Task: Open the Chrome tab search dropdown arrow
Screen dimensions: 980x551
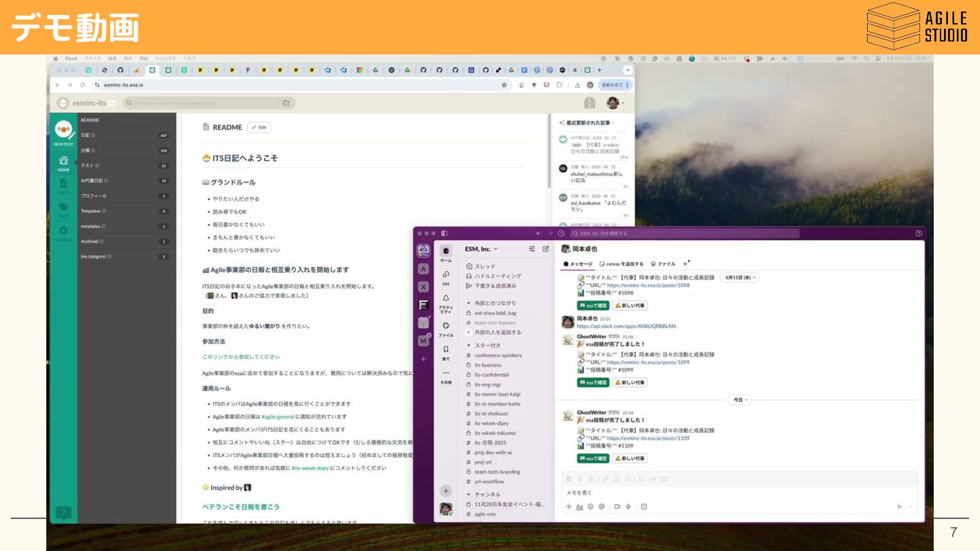Action: (627, 70)
